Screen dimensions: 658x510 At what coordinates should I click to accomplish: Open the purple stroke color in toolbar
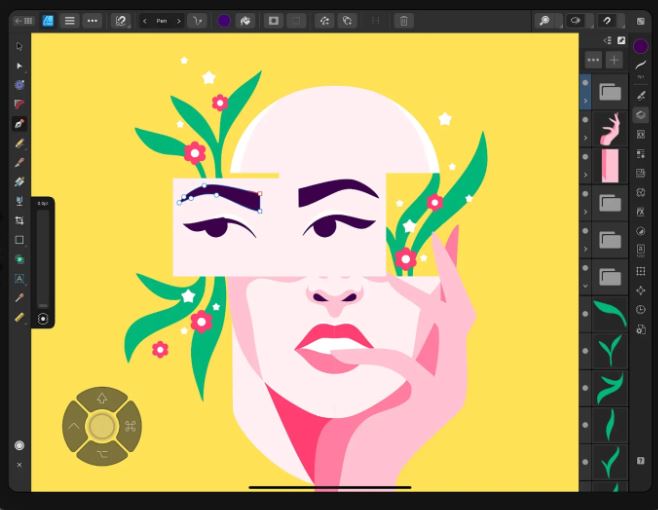224,21
